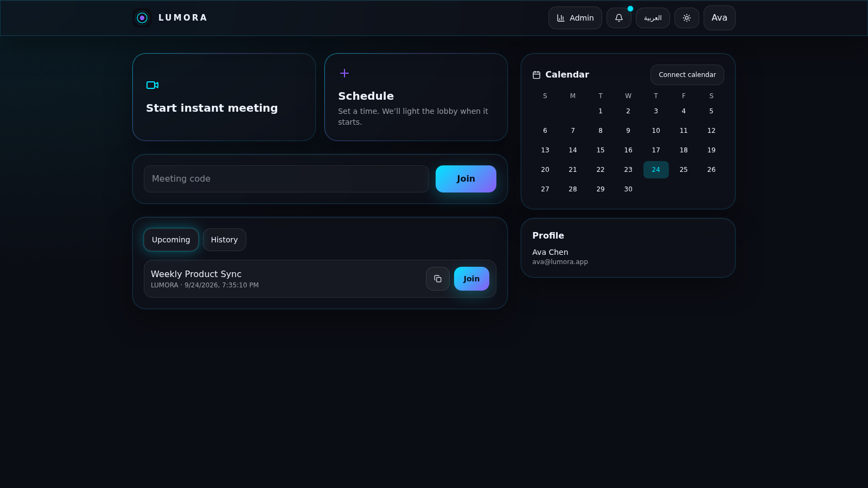868x488 pixels.
Task: Start instant meeting card
Action: [224, 97]
